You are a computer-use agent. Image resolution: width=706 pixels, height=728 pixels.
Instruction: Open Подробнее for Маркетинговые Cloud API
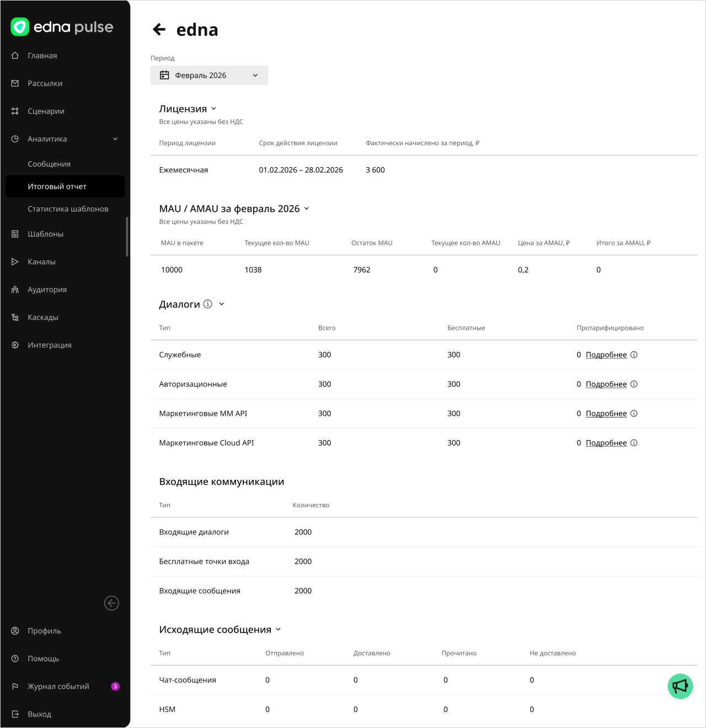pyautogui.click(x=606, y=443)
